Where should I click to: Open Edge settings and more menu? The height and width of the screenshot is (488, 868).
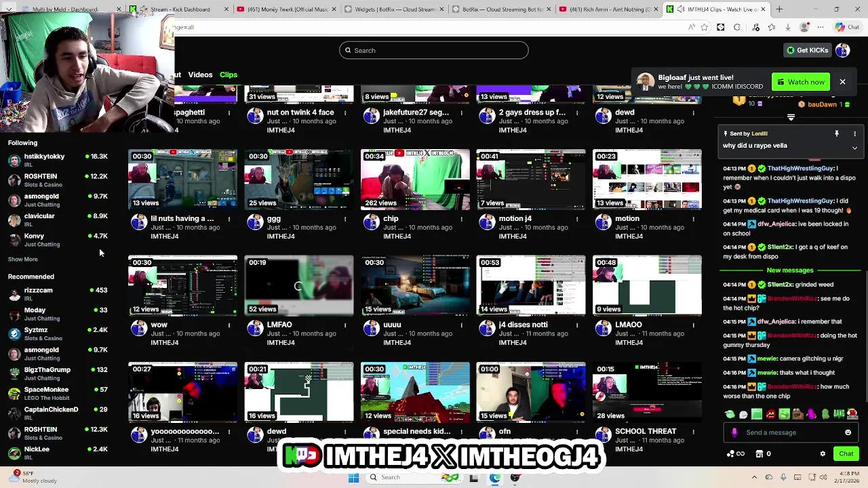point(821,27)
